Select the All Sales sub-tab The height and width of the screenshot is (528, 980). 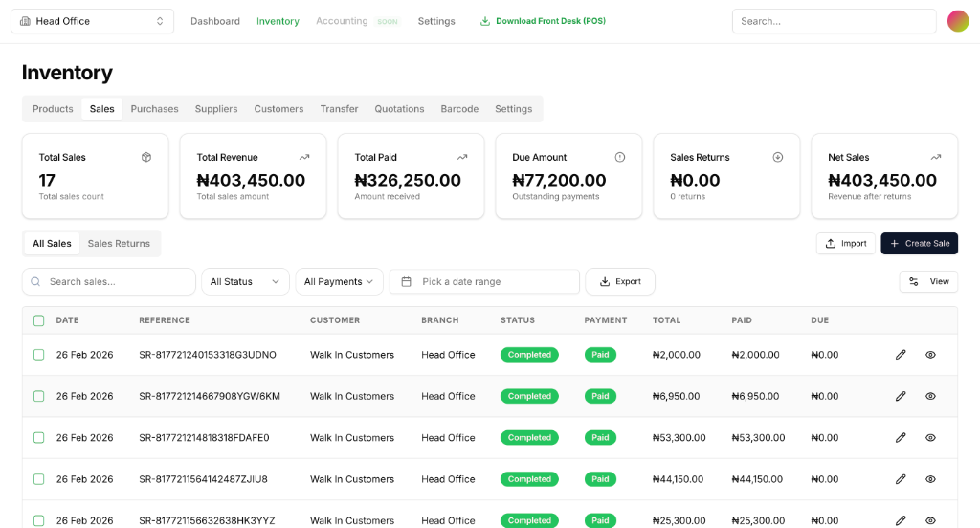(x=52, y=244)
